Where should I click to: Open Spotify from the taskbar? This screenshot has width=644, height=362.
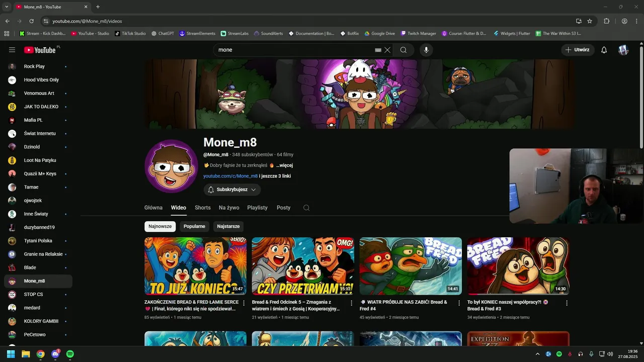pos(70,354)
